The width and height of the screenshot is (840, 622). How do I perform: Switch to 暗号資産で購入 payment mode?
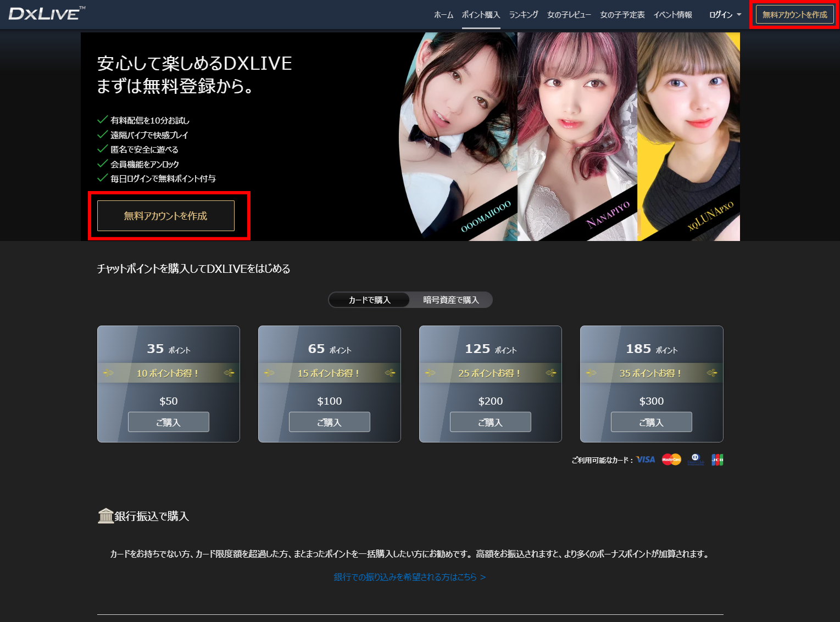(450, 300)
